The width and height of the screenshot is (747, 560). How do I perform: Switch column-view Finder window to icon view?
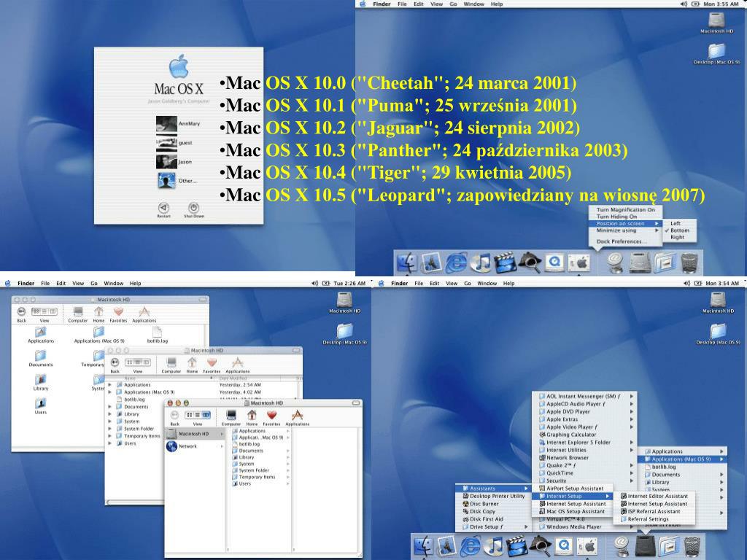click(x=189, y=415)
